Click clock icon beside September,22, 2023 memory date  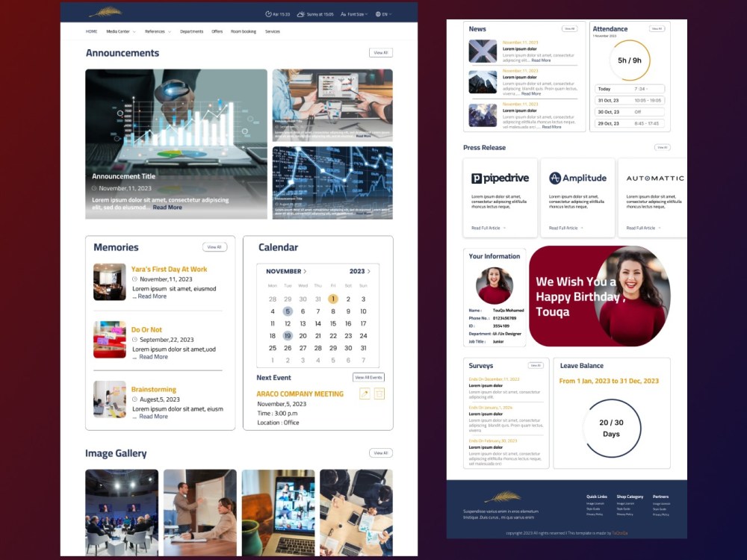(x=134, y=340)
